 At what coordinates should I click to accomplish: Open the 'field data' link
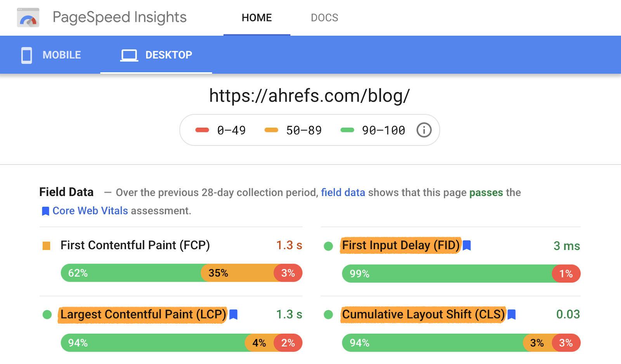pos(343,192)
